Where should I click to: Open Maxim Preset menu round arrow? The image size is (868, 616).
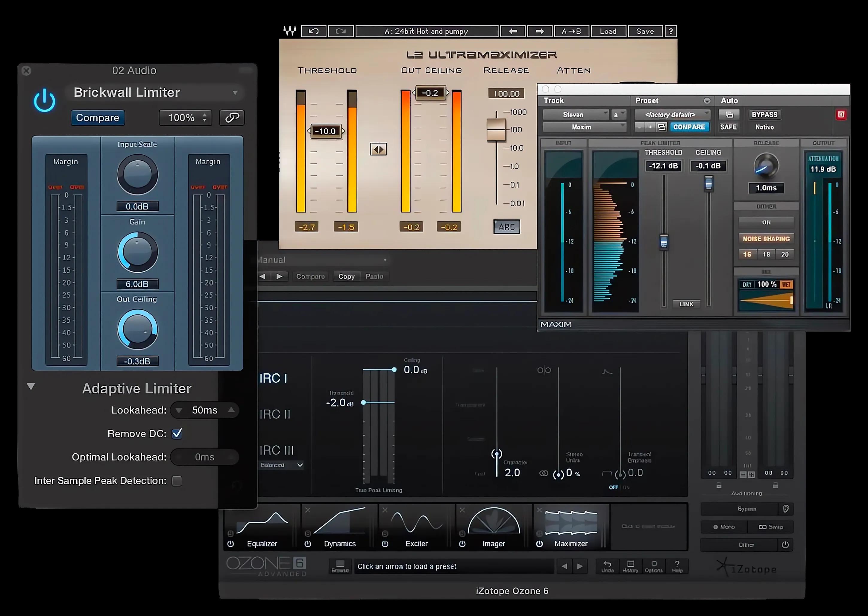click(707, 101)
